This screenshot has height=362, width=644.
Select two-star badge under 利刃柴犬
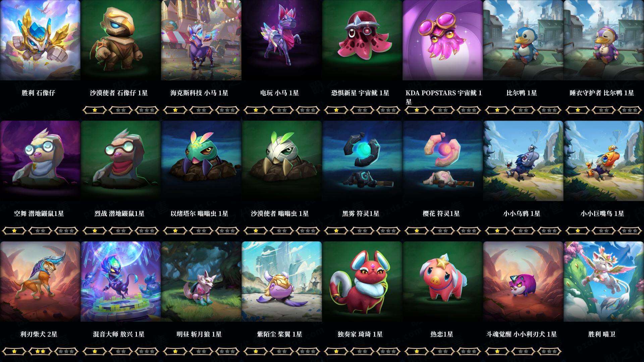(40, 351)
